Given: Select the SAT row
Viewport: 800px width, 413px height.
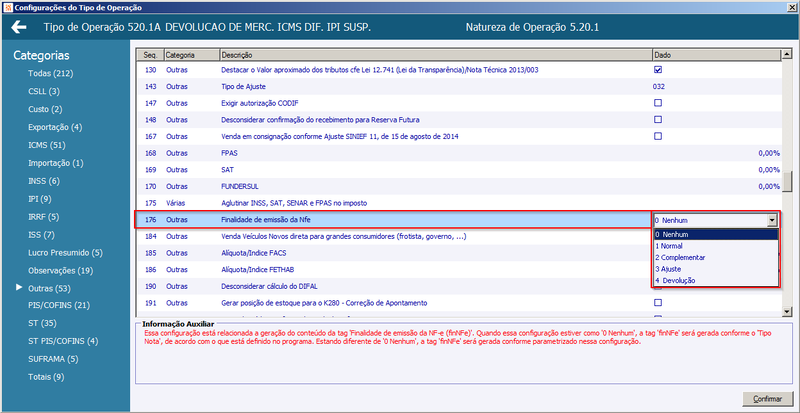Looking at the screenshot, I should point(459,169).
